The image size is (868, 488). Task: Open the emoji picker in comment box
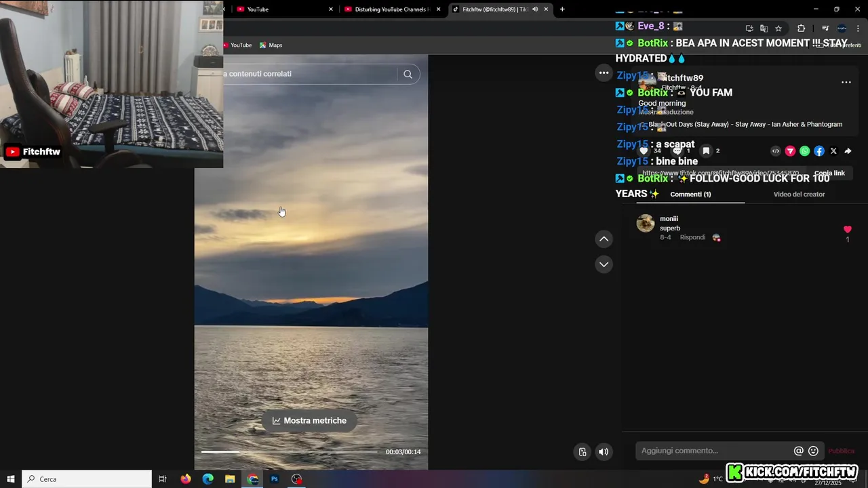coord(813,451)
